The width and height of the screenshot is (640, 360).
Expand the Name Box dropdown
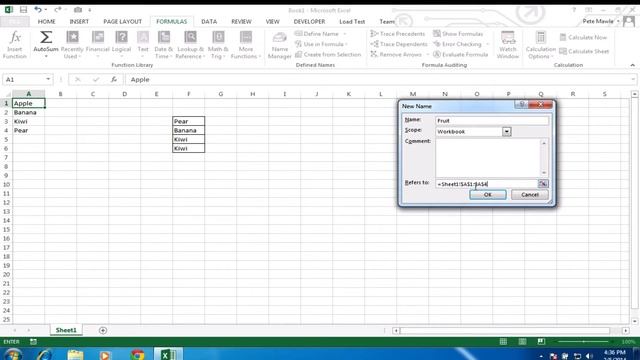[x=48, y=79]
